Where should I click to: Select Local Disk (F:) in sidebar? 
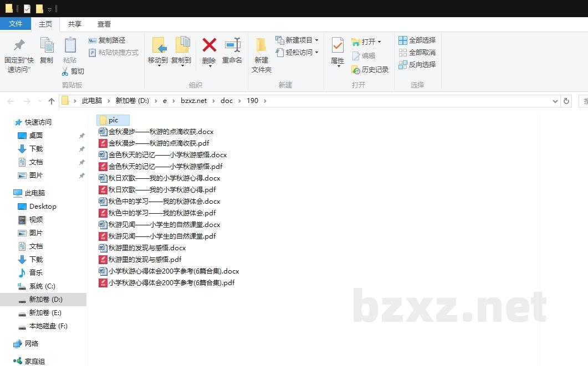48,326
